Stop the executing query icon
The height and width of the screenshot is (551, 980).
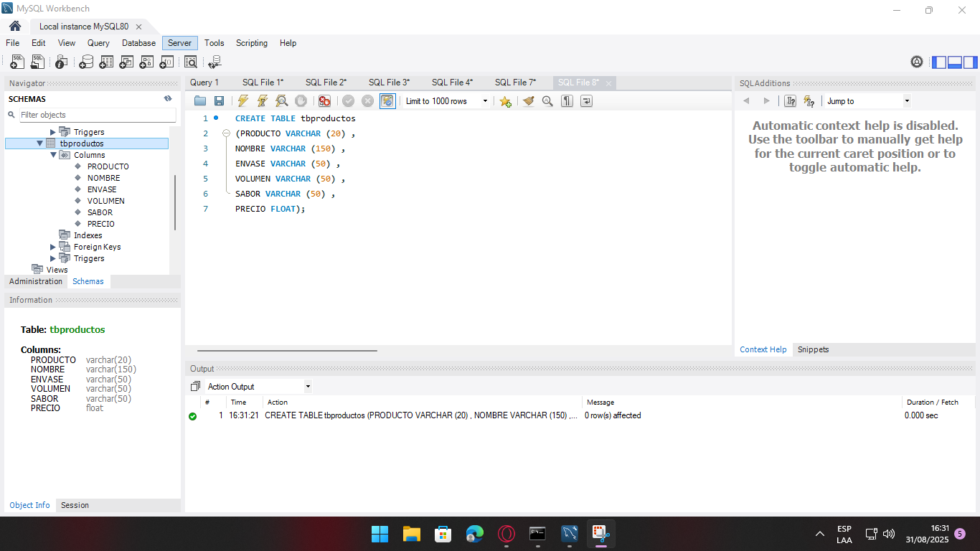click(301, 101)
